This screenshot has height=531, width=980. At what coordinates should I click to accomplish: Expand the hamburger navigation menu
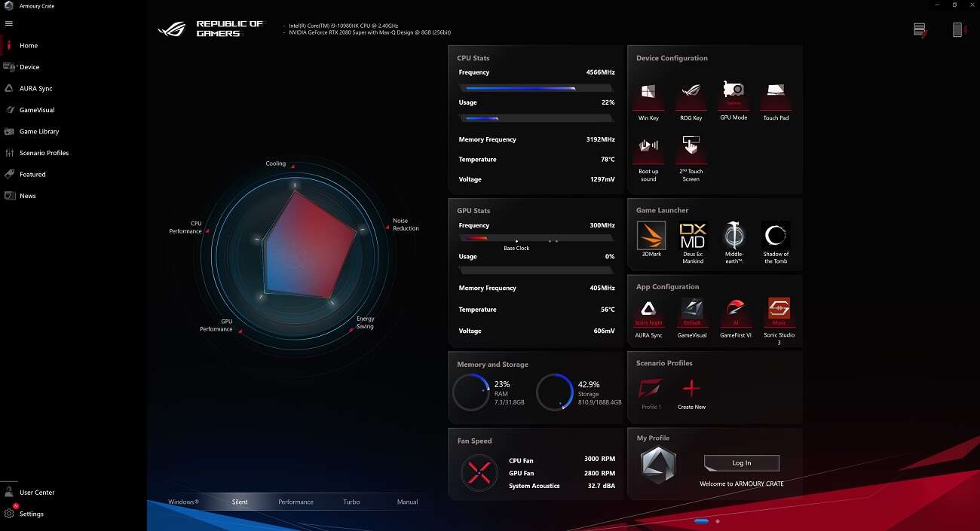point(9,23)
